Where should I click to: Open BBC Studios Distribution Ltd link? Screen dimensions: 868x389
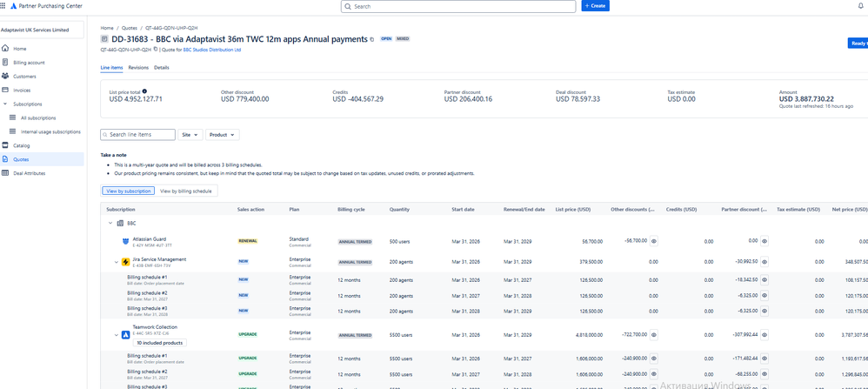(x=212, y=50)
